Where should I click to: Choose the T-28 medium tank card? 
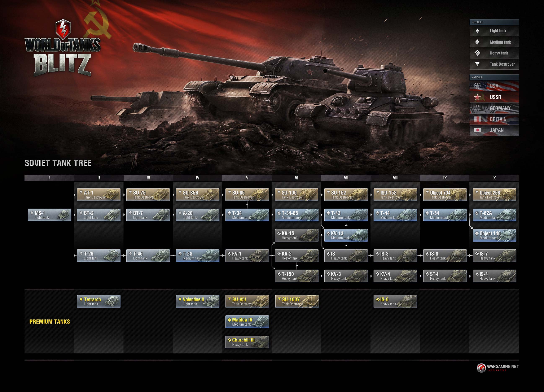tap(198, 256)
